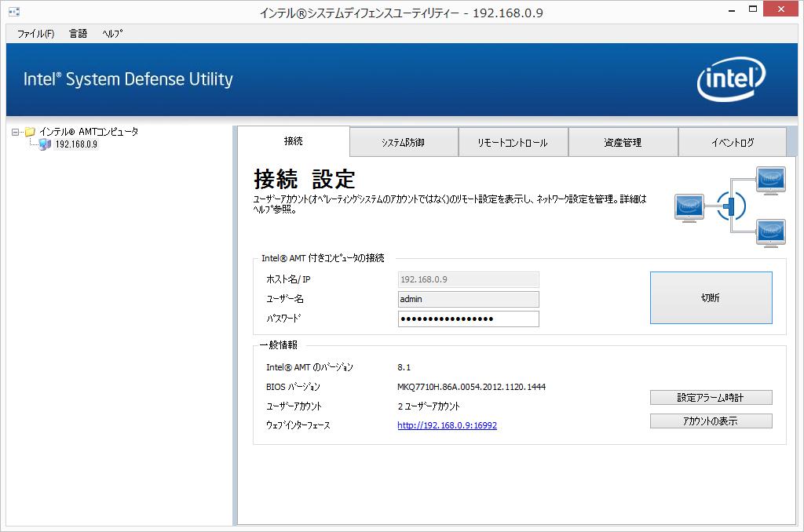This screenshot has height=532, width=804.
Task: Click the パスワード input field
Action: (468, 319)
